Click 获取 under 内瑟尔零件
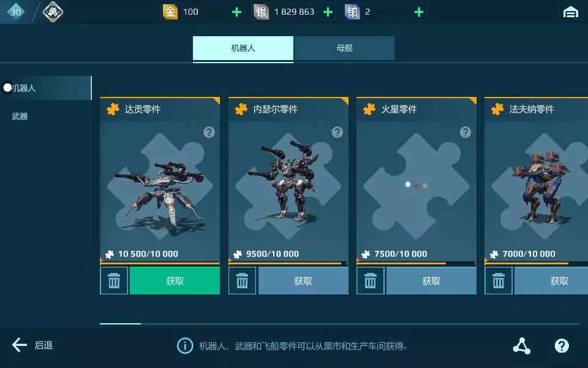The width and height of the screenshot is (588, 368). (303, 280)
